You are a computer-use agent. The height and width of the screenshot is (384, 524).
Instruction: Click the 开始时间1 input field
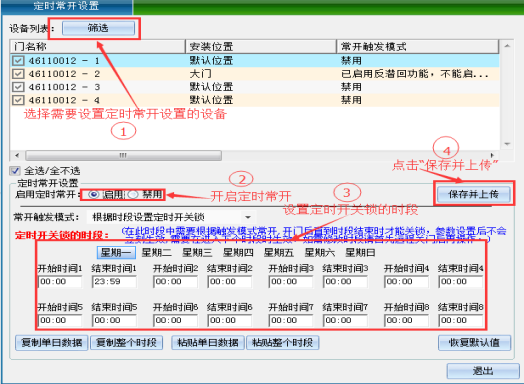click(x=60, y=281)
